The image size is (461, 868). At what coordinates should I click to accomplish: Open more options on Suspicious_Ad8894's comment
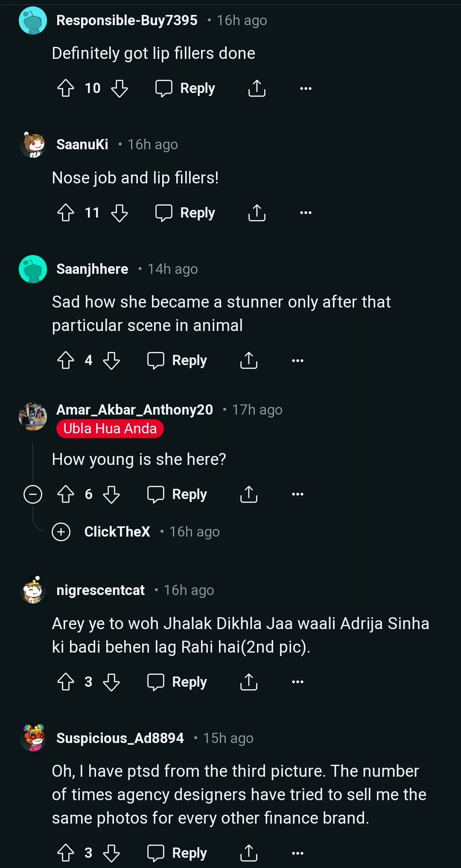click(298, 853)
